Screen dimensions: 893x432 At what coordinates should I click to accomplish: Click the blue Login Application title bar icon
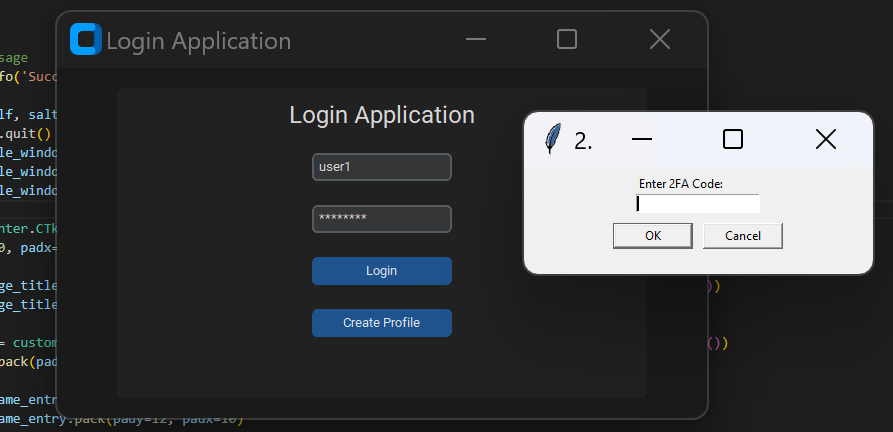click(x=85, y=39)
